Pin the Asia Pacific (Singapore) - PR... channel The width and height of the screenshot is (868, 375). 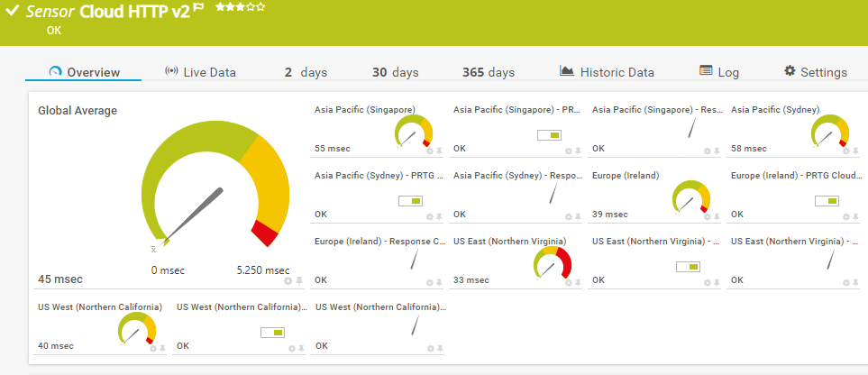tap(578, 151)
